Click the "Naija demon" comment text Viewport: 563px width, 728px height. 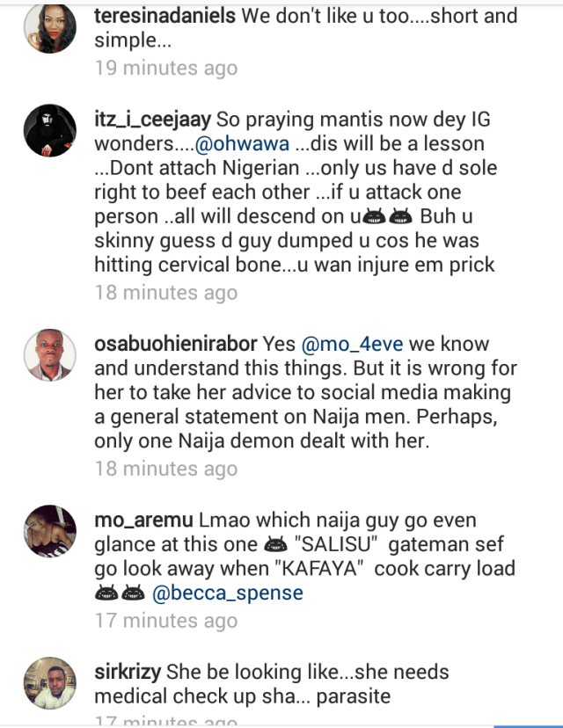(x=264, y=442)
